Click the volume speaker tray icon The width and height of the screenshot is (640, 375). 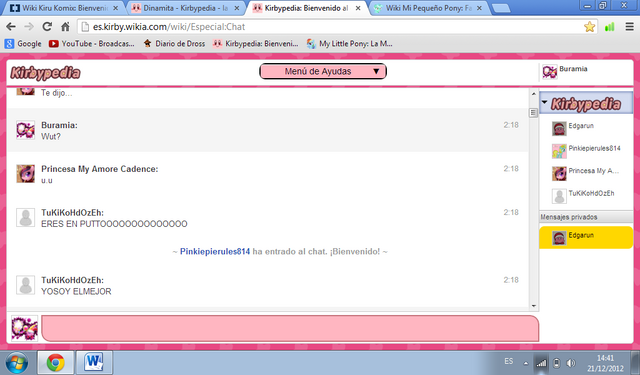click(571, 363)
